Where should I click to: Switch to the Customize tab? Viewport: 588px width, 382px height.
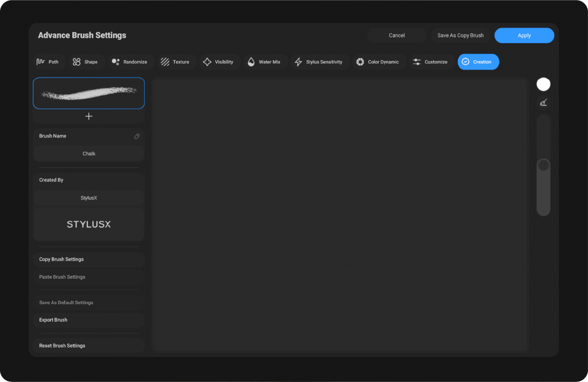tap(430, 62)
